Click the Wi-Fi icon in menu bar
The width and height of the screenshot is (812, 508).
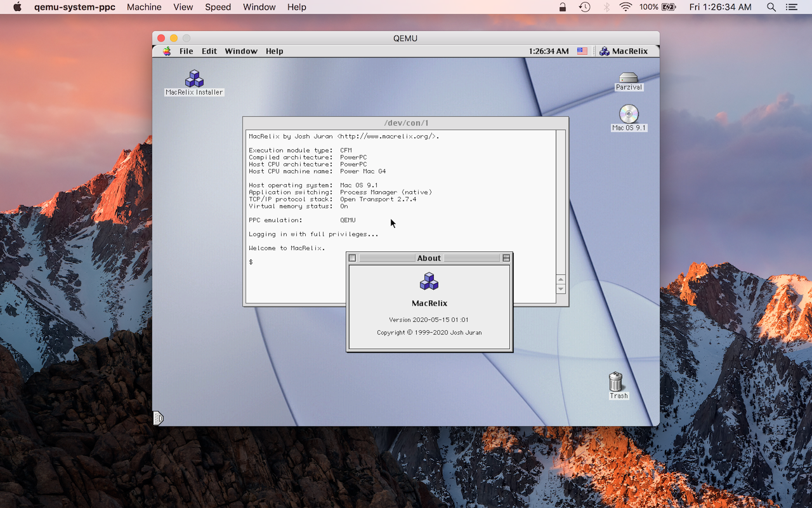point(626,7)
